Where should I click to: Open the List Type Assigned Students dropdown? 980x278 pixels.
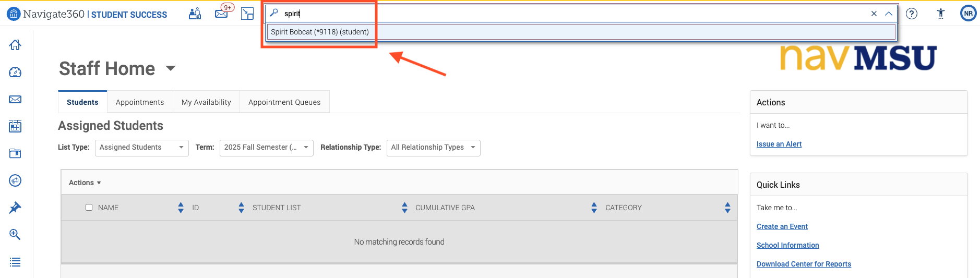point(142,148)
